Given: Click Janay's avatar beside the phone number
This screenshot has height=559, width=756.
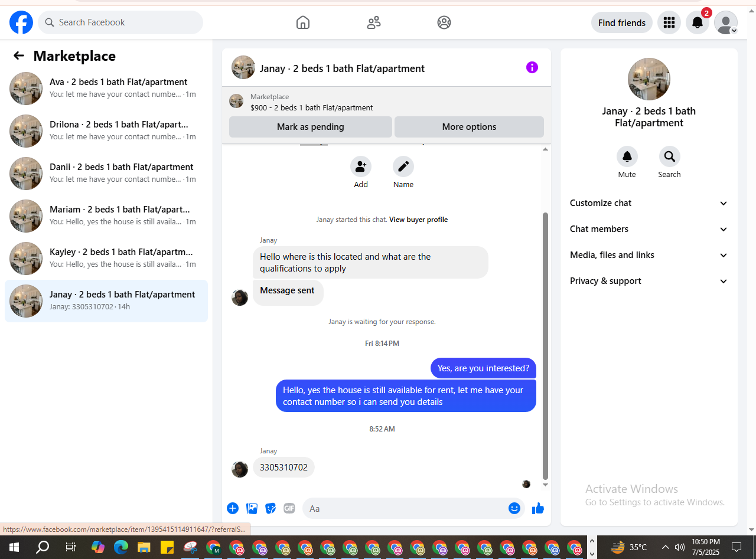Looking at the screenshot, I should 240,469.
